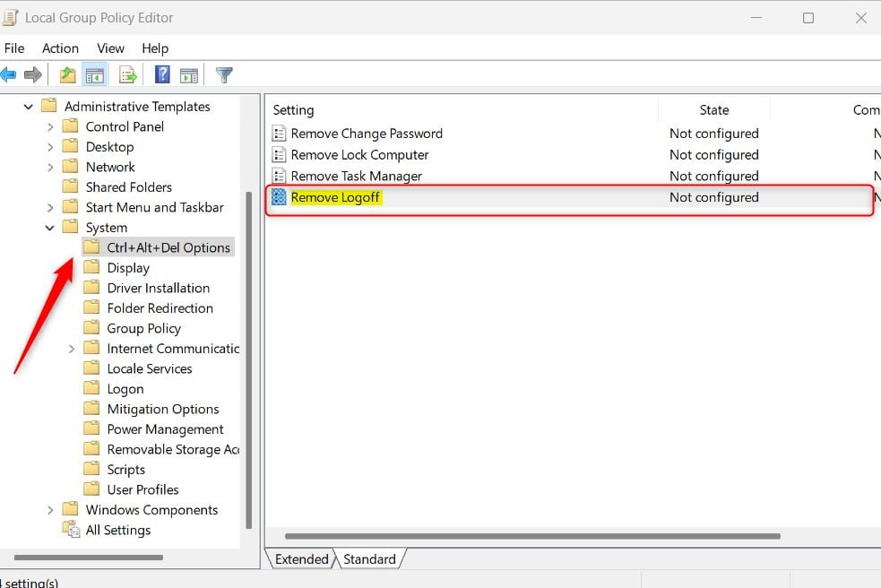Click the Remove Logoff policy icon
Screen dimensions: 881x588
280,197
